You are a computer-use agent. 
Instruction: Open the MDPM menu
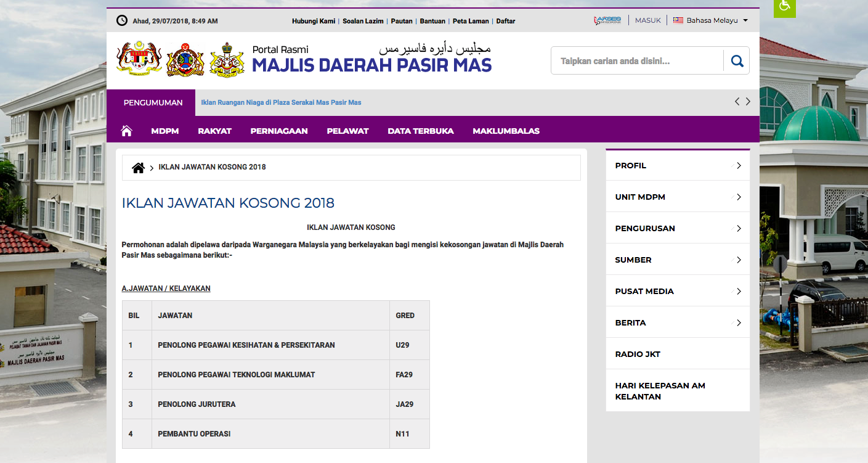click(x=164, y=131)
